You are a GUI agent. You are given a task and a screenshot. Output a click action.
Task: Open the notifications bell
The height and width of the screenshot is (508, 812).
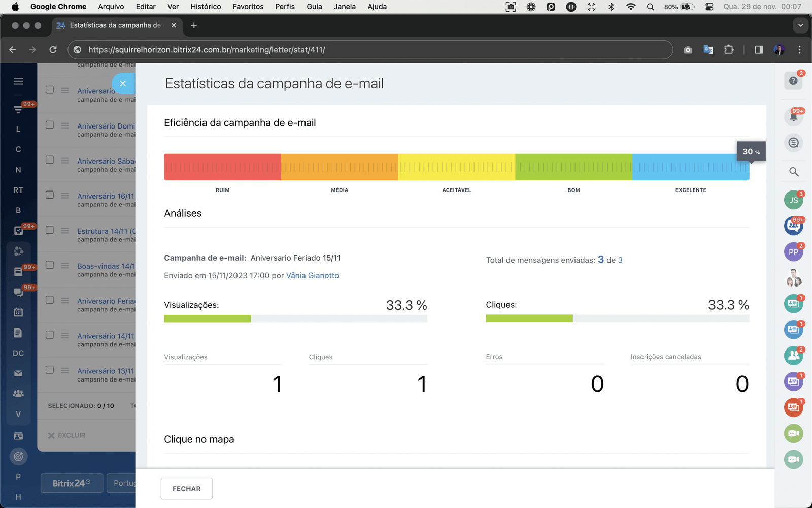point(793,116)
